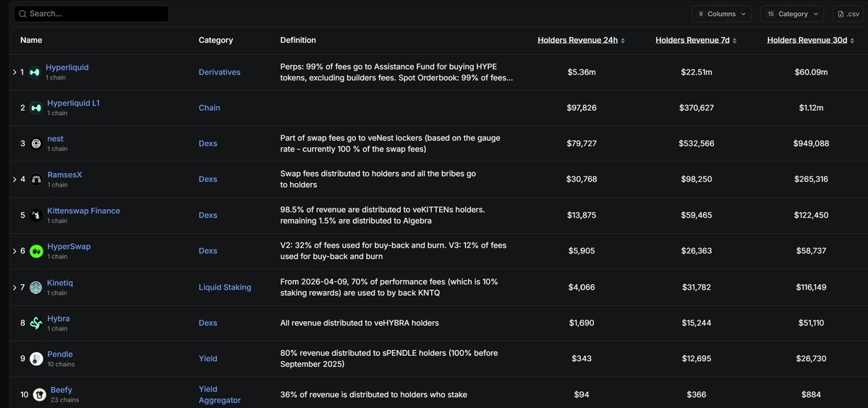Click the $532,566 value in nest row
Image resolution: width=868 pixels, height=408 pixels.
[x=697, y=144]
